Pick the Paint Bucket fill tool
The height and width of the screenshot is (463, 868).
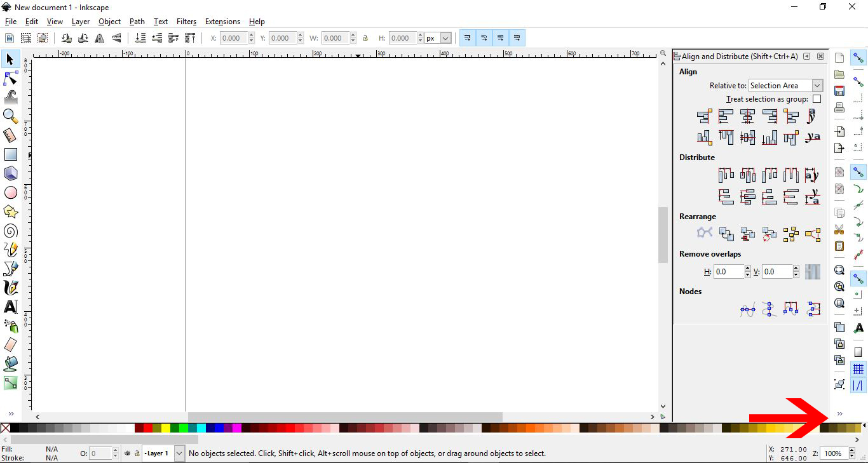click(x=10, y=364)
